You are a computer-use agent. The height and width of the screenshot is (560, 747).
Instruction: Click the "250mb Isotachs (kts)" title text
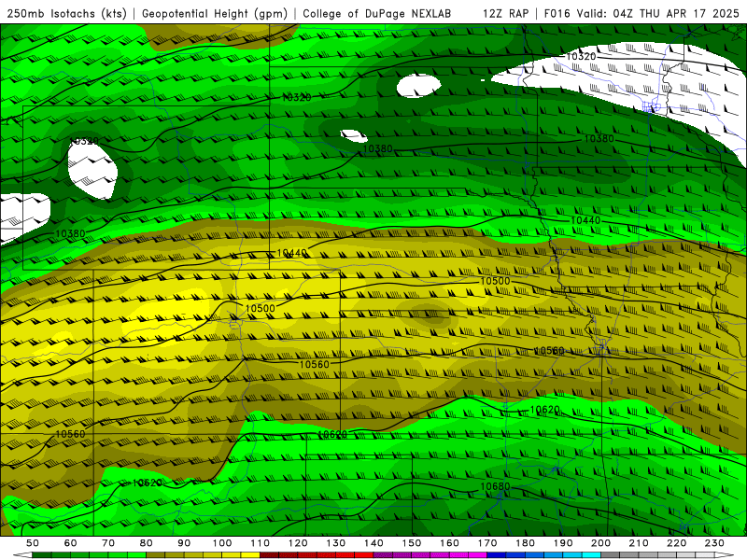click(66, 13)
